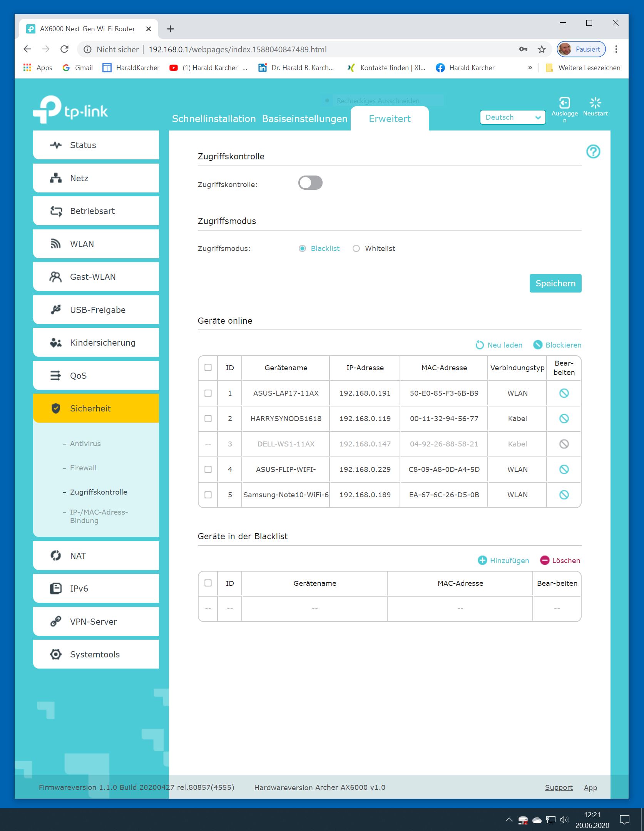Click the Löschen button

point(560,560)
